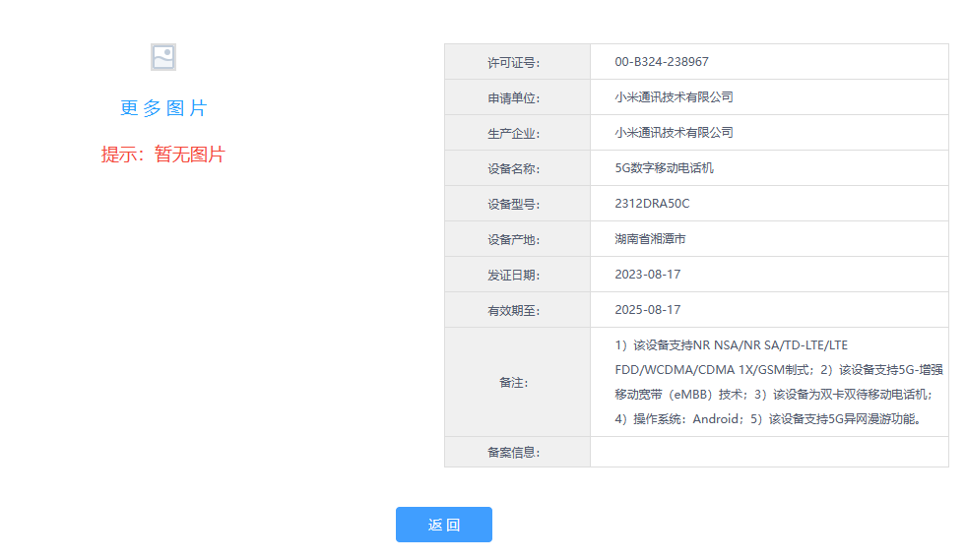Click the broken image placeholder icon

coord(163,57)
